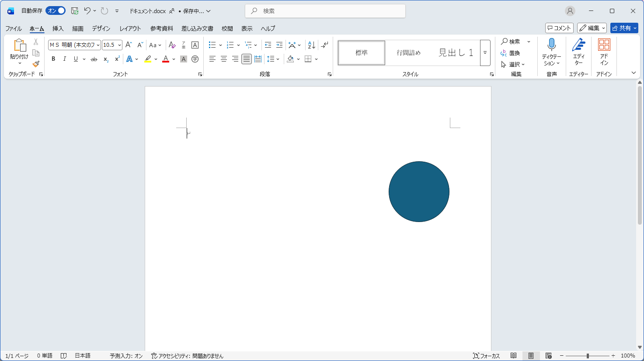Start Dictation with the microphone icon

click(551, 45)
